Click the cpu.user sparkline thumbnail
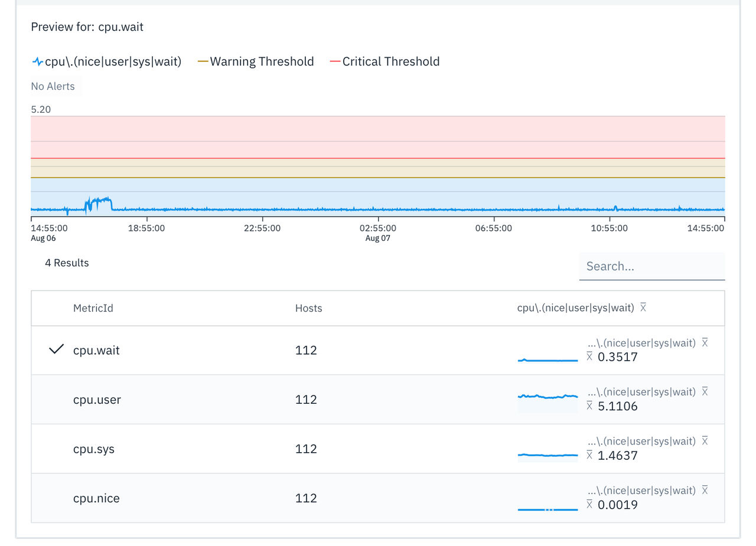 click(548, 401)
